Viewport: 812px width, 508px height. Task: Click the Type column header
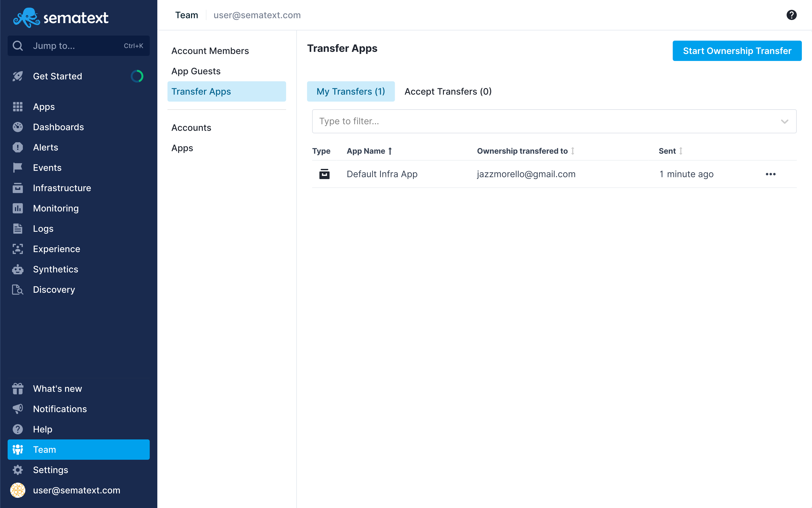click(321, 151)
